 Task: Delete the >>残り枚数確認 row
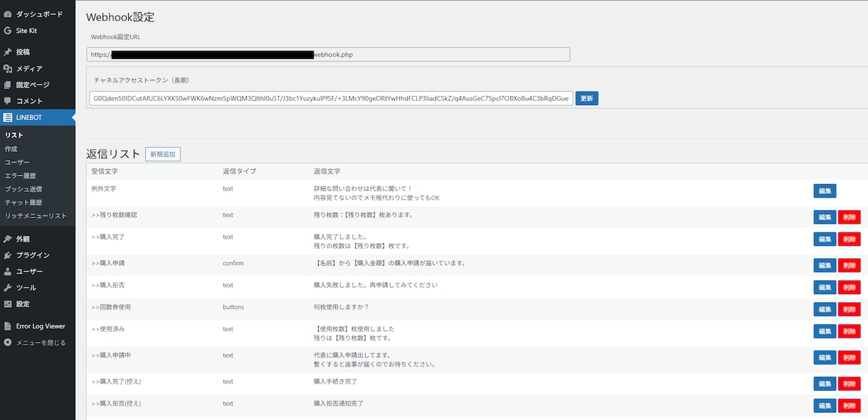tap(850, 217)
